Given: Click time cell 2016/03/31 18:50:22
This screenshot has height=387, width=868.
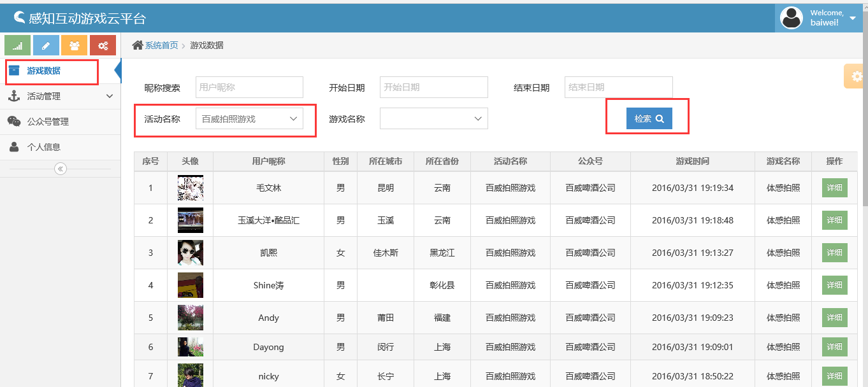Looking at the screenshot, I should point(693,376).
